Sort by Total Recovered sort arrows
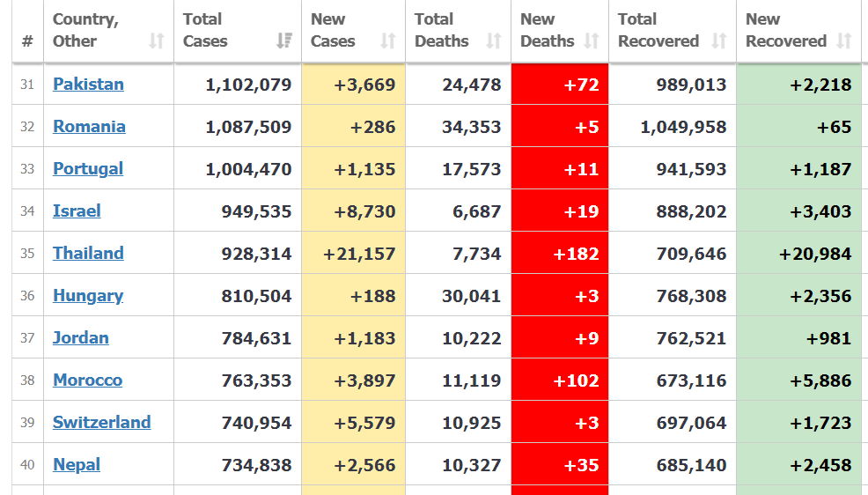The height and width of the screenshot is (495, 868). click(x=718, y=41)
